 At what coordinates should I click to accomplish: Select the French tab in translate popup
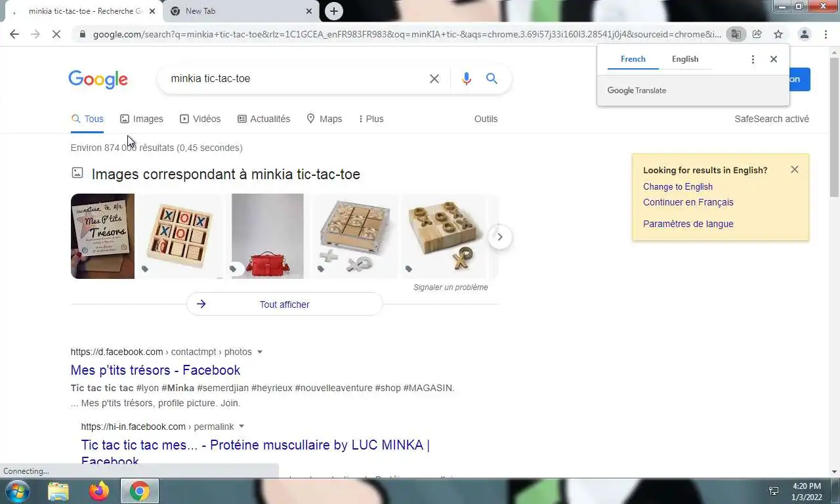(x=633, y=59)
